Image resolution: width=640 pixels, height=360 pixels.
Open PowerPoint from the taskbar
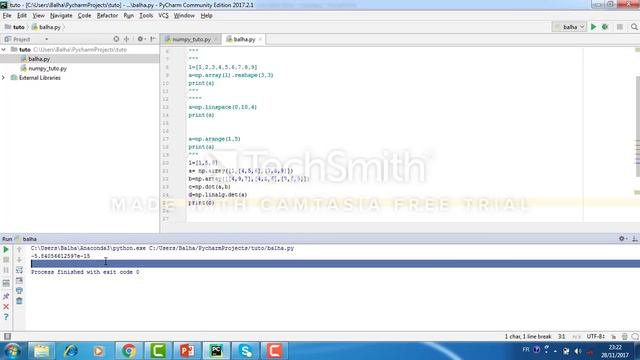(187, 351)
